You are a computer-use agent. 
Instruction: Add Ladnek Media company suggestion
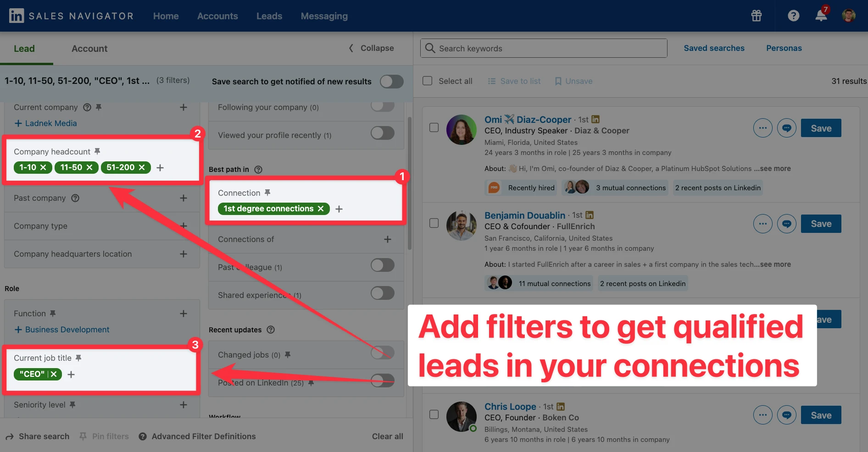click(x=46, y=123)
